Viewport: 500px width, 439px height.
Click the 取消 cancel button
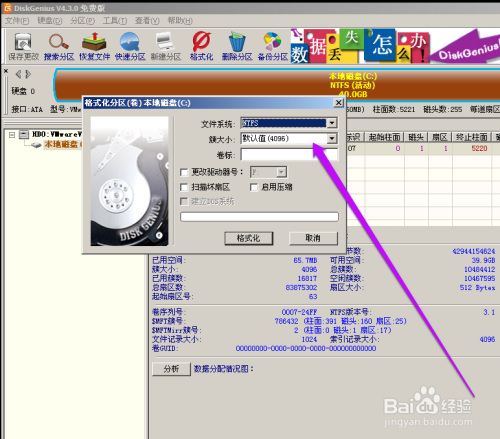313,238
